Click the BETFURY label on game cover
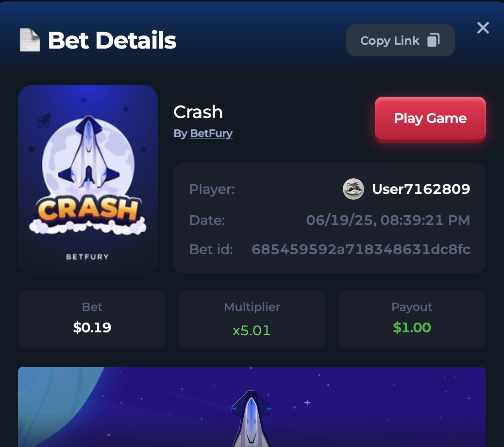 pyautogui.click(x=87, y=257)
